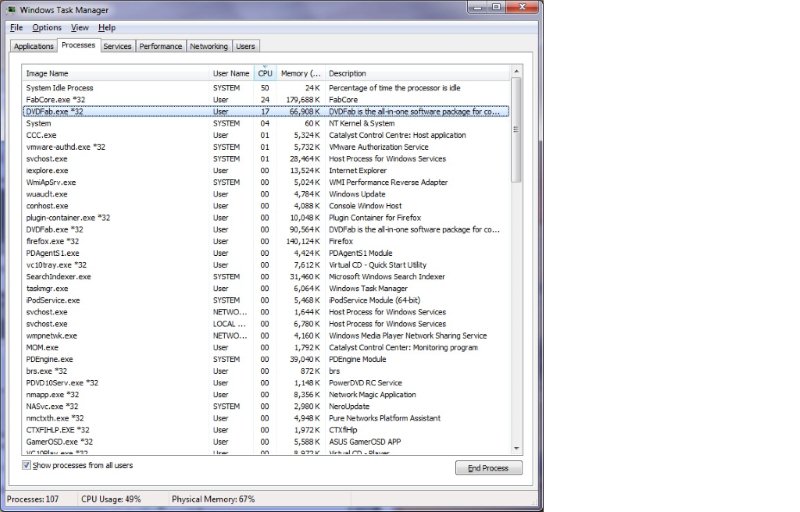Click the Console Window Host description
This screenshot has width=800, height=512.
pos(365,206)
